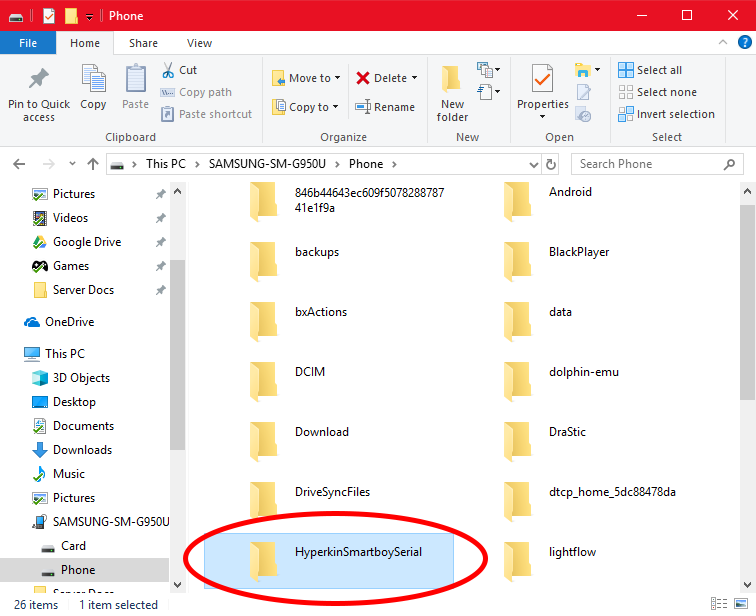Go up one folder level arrow
This screenshot has width=756, height=616.
coord(93,164)
